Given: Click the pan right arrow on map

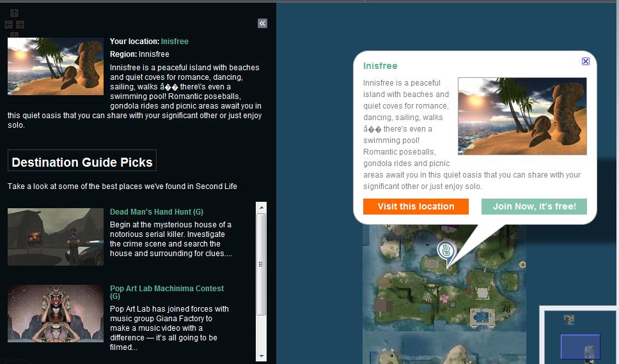Looking at the screenshot, I should point(20,25).
